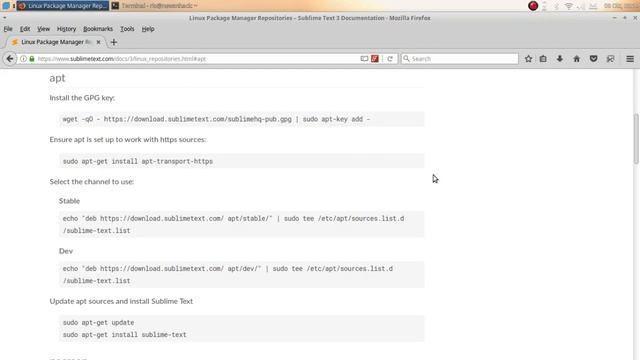Screen dimensions: 640x360
Task: Show site information icon in address bar
Action: [x=24, y=59]
